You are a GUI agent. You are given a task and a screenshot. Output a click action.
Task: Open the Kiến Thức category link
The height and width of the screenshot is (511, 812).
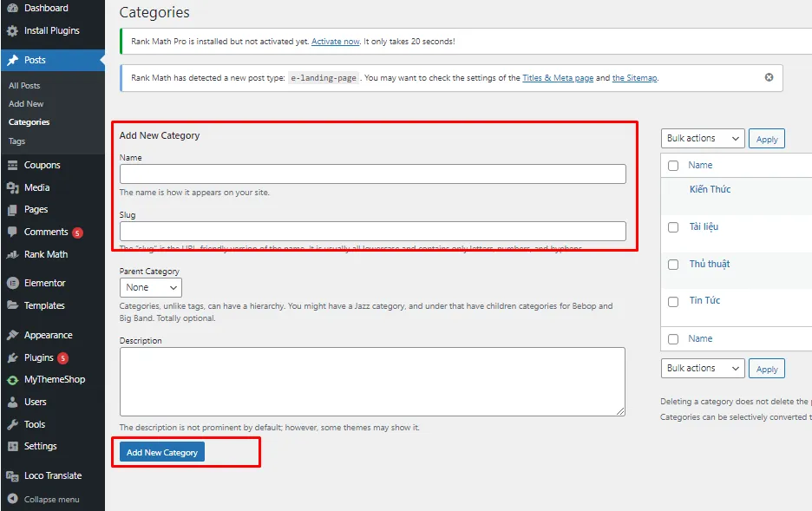pos(710,189)
